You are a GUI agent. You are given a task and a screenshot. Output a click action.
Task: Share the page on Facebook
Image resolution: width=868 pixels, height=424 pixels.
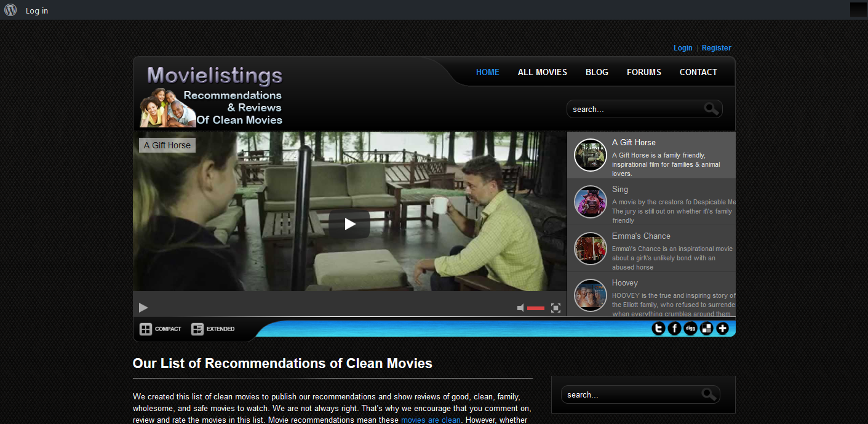click(x=674, y=328)
